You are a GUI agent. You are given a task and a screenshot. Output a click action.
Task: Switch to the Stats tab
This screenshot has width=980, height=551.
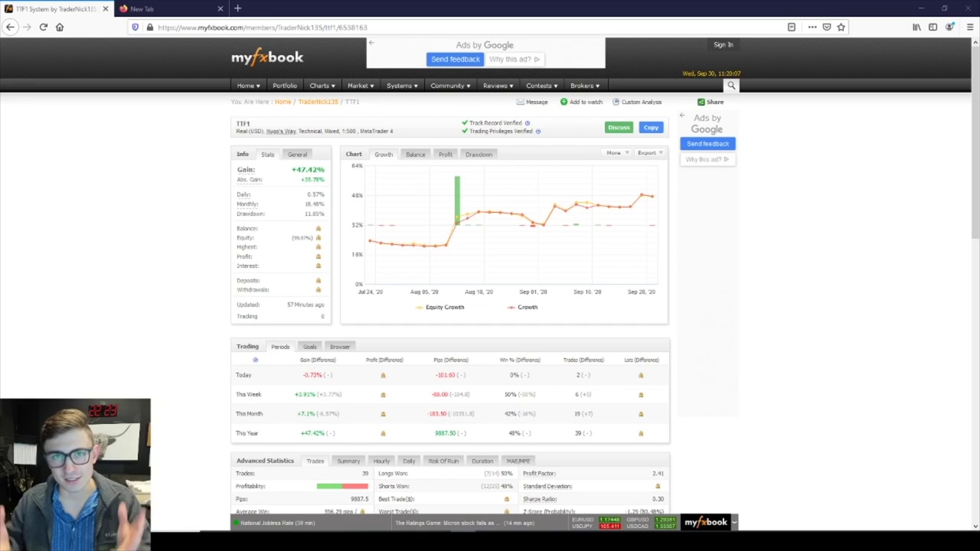pyautogui.click(x=267, y=155)
